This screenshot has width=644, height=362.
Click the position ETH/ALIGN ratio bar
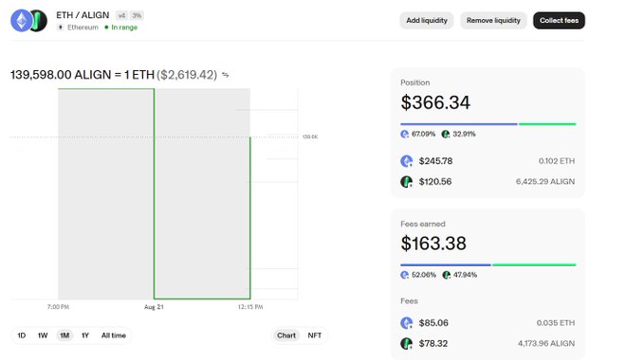coord(488,124)
